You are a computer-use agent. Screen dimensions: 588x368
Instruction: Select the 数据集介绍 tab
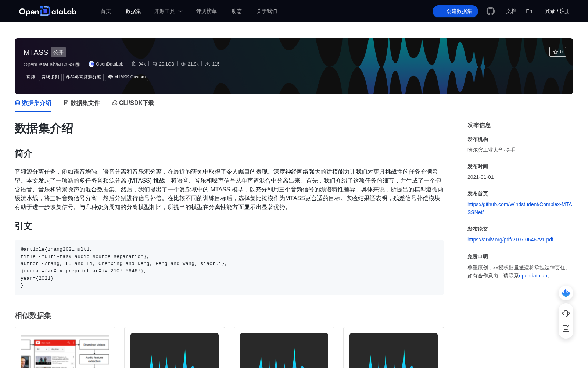pos(33,103)
